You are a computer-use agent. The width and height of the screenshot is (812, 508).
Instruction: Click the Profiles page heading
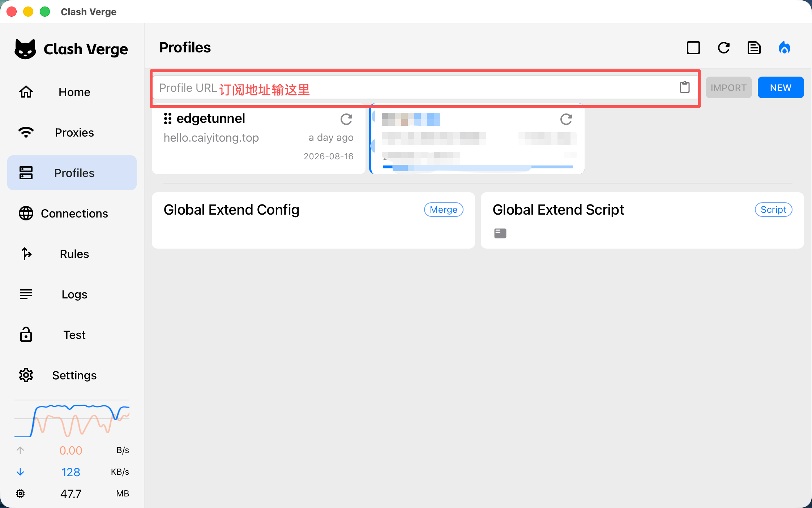[x=185, y=47]
